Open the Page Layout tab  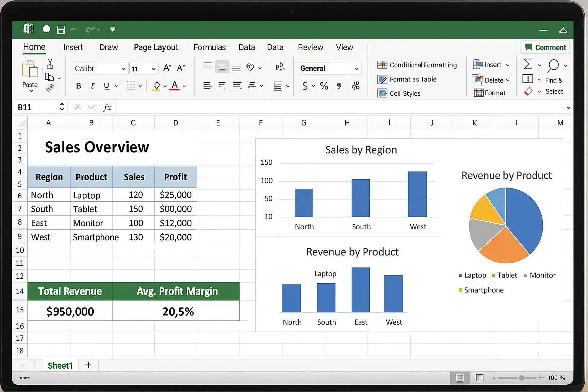click(156, 47)
